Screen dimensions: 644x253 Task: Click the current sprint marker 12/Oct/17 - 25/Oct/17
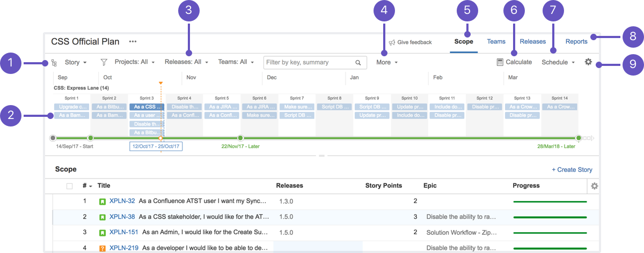coord(160,138)
